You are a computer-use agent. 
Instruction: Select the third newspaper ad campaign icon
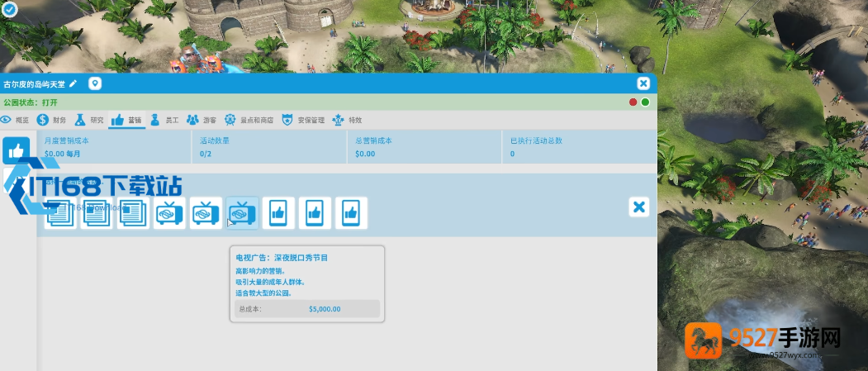[x=134, y=213]
